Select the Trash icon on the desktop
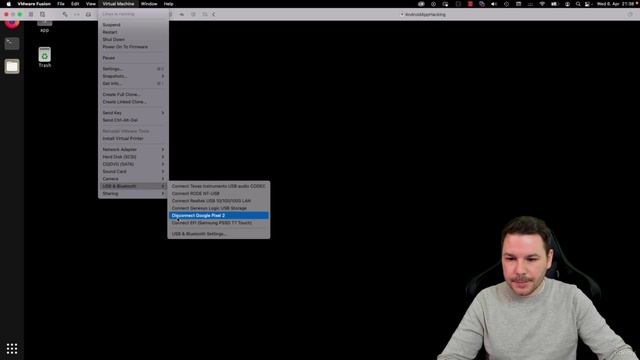The image size is (640, 360). [44, 57]
